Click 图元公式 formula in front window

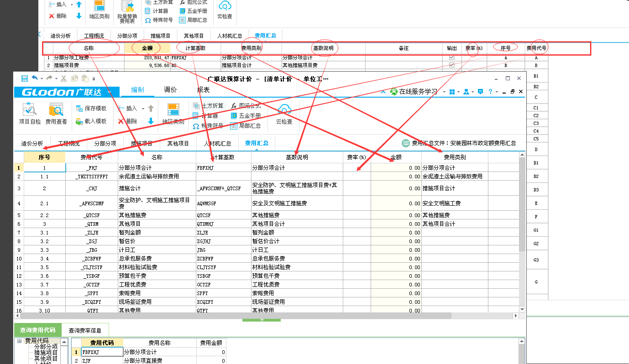tap(246, 106)
